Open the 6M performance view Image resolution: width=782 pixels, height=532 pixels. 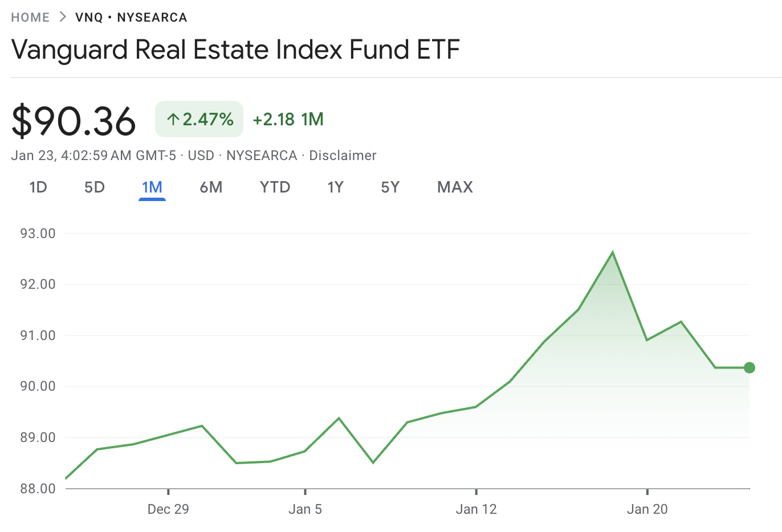211,187
